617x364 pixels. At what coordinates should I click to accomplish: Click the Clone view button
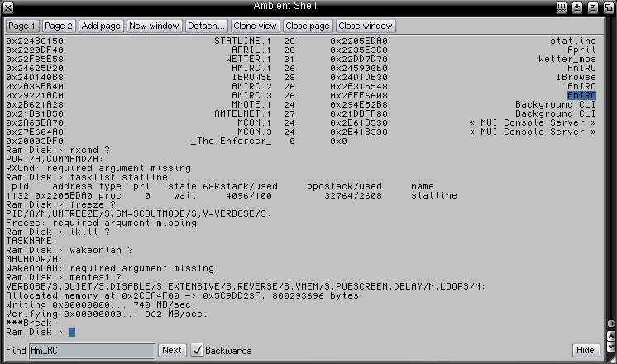pyautogui.click(x=255, y=26)
